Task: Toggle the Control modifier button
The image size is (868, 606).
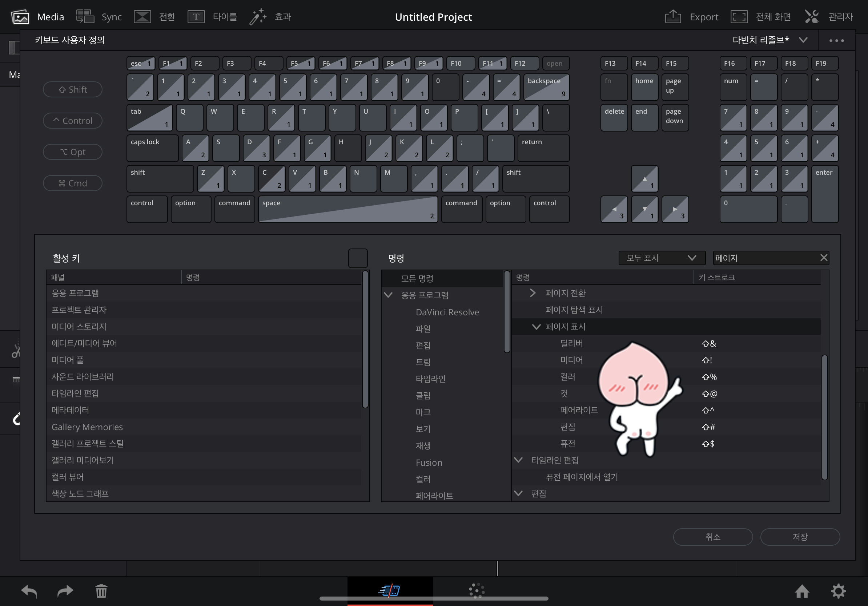Action: (73, 121)
